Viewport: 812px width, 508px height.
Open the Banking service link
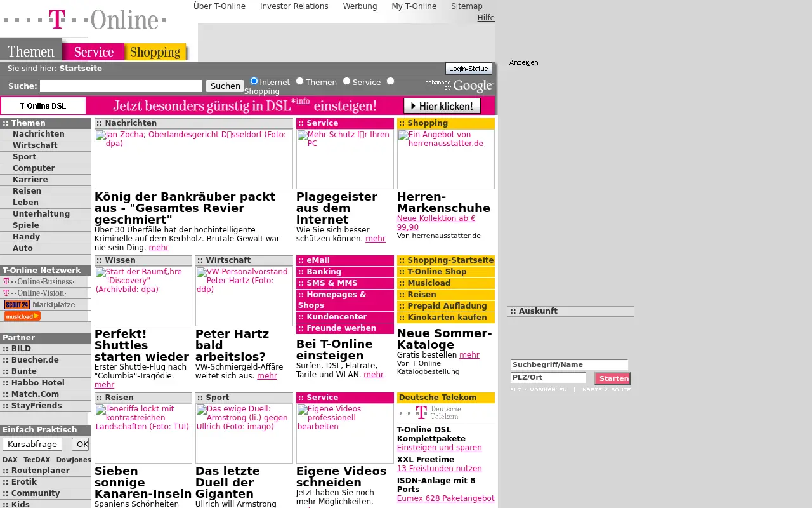324,272
